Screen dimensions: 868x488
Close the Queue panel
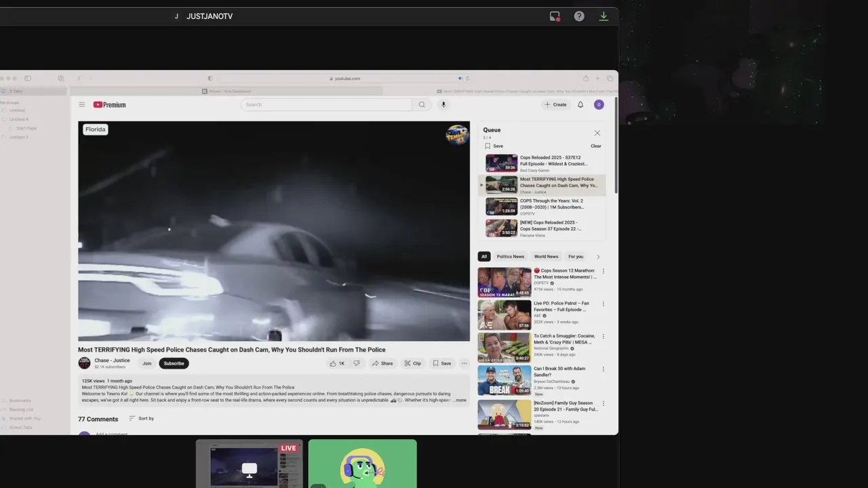coord(597,133)
